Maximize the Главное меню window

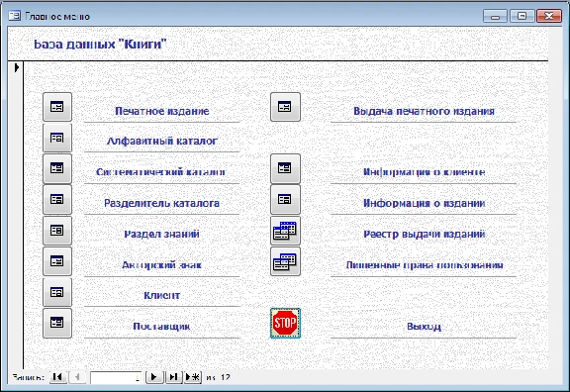click(522, 16)
